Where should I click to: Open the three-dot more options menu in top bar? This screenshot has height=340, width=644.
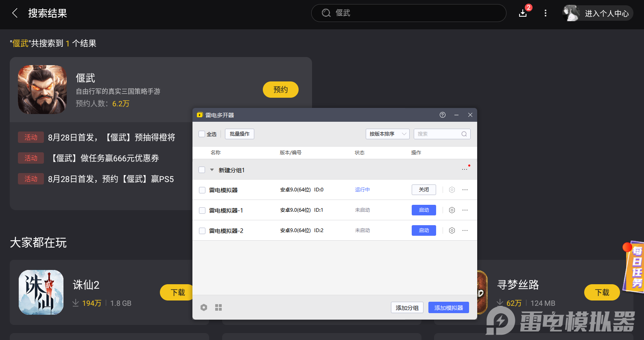[546, 13]
